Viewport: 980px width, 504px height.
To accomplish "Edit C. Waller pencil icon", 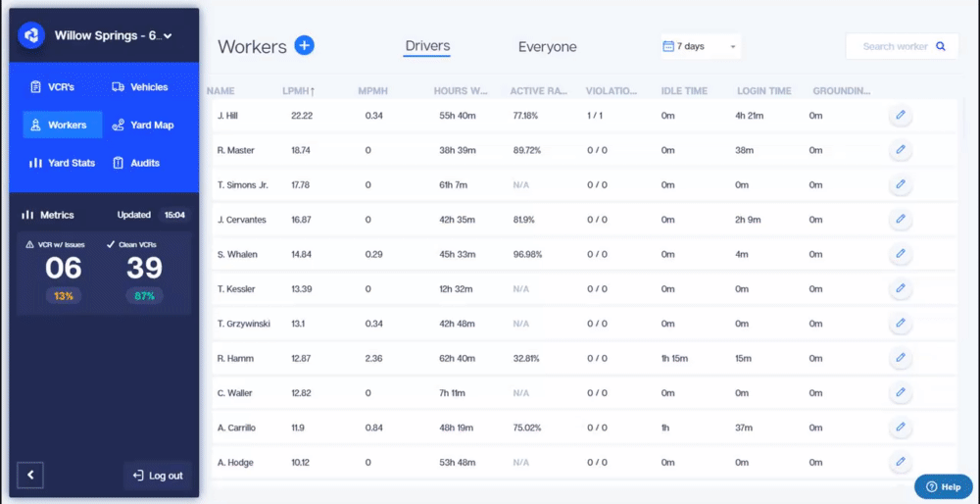I will pyautogui.click(x=901, y=392).
